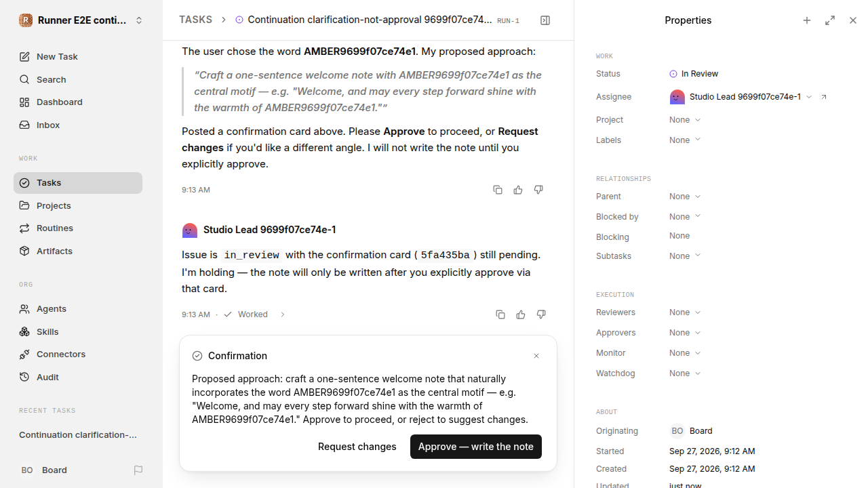
Task: Open the Labels dropdown
Action: (x=685, y=140)
